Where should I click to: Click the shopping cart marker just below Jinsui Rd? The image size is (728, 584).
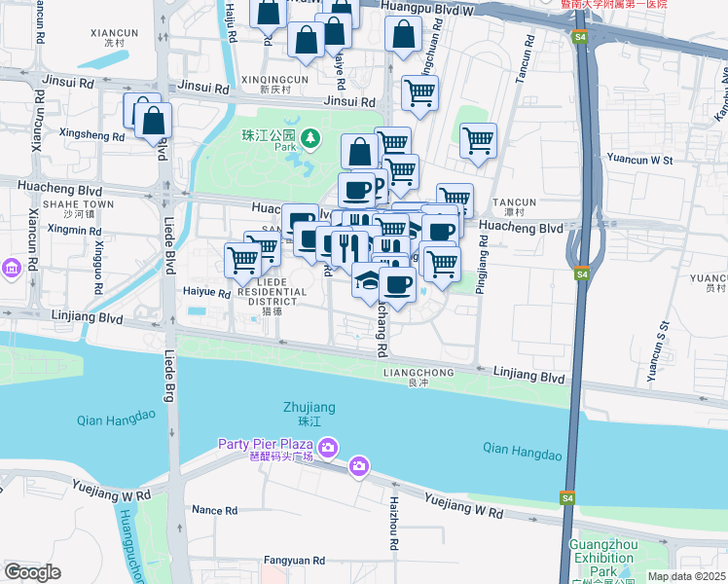point(419,97)
